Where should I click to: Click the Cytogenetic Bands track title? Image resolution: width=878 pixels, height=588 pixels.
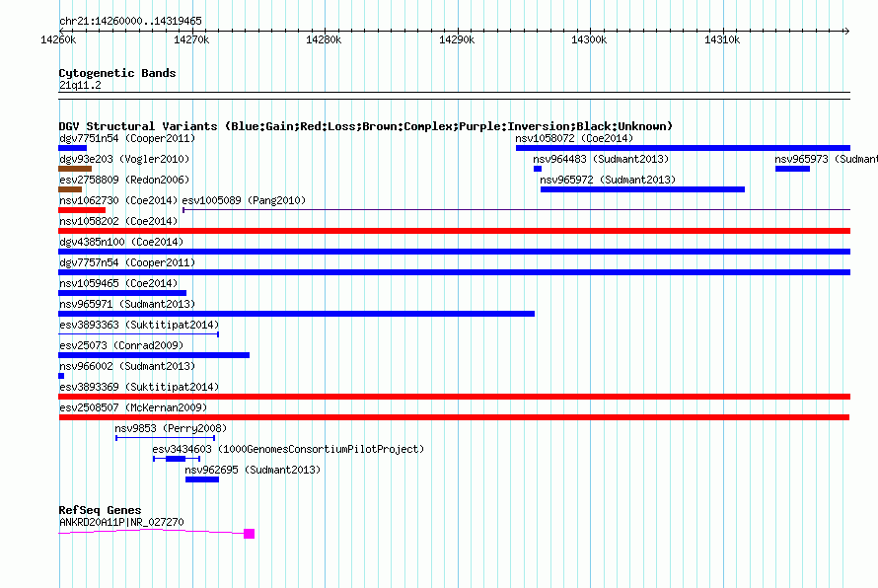pyautogui.click(x=117, y=73)
